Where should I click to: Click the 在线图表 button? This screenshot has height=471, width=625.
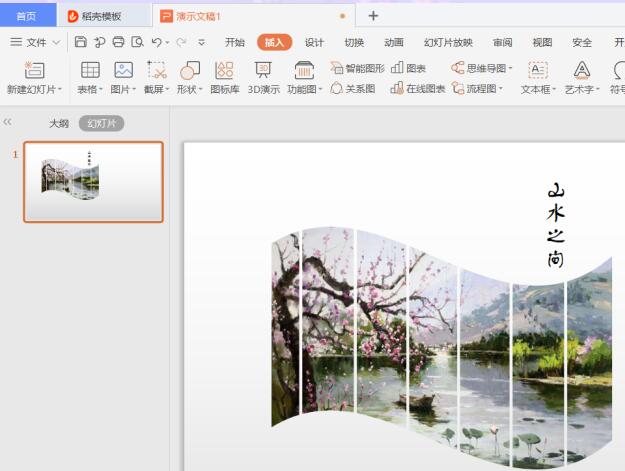418,88
